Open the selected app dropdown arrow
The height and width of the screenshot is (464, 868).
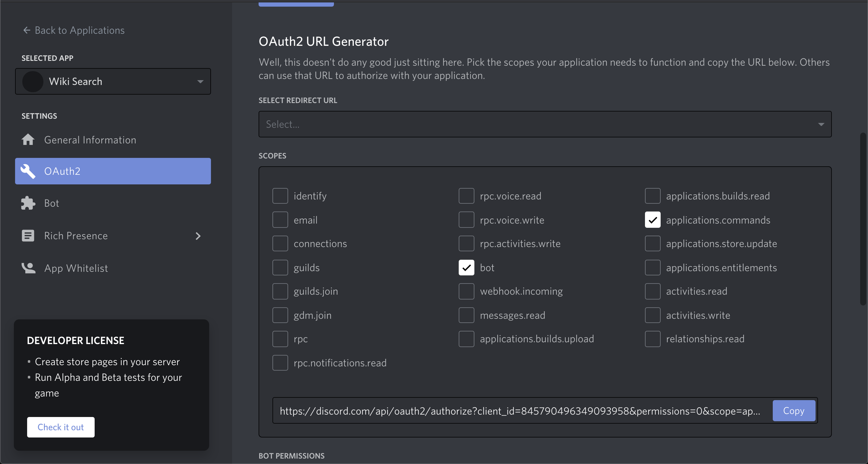pyautogui.click(x=200, y=82)
